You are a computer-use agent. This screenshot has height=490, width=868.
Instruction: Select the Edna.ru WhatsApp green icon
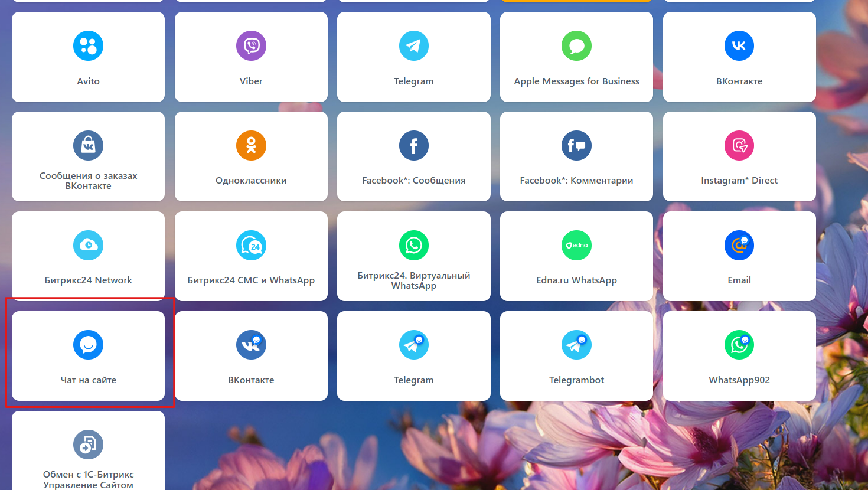pos(576,246)
